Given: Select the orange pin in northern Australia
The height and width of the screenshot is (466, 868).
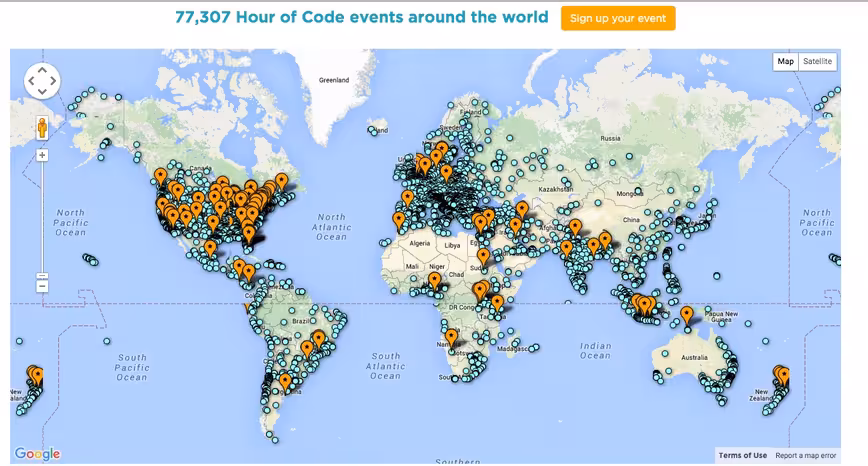Looking at the screenshot, I should pos(686,315).
